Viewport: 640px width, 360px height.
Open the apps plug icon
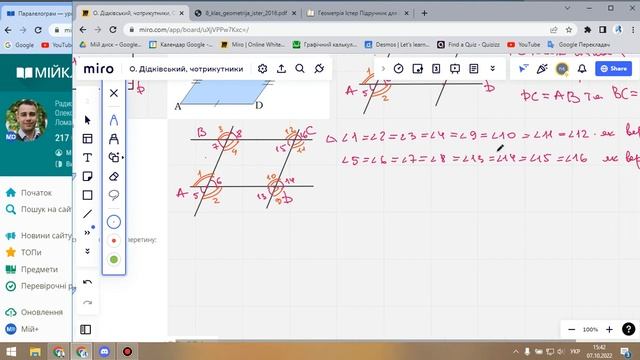pyautogui.click(x=319, y=69)
